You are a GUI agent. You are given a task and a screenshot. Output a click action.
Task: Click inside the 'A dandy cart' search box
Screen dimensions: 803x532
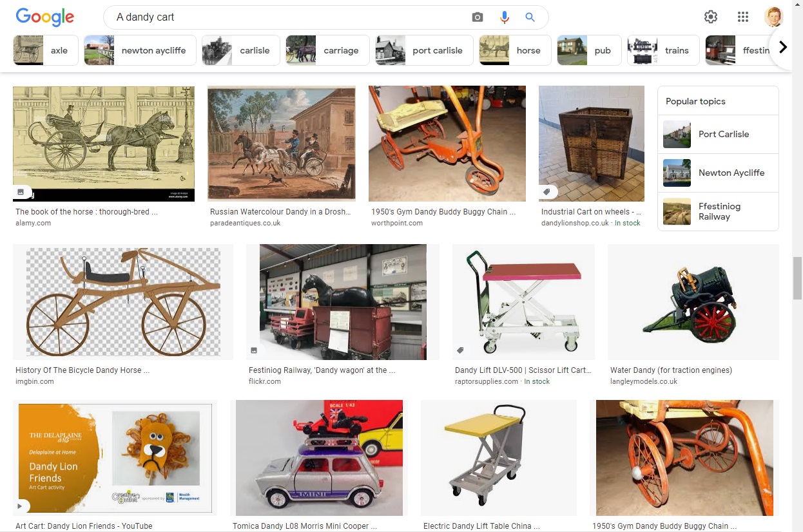(290, 17)
